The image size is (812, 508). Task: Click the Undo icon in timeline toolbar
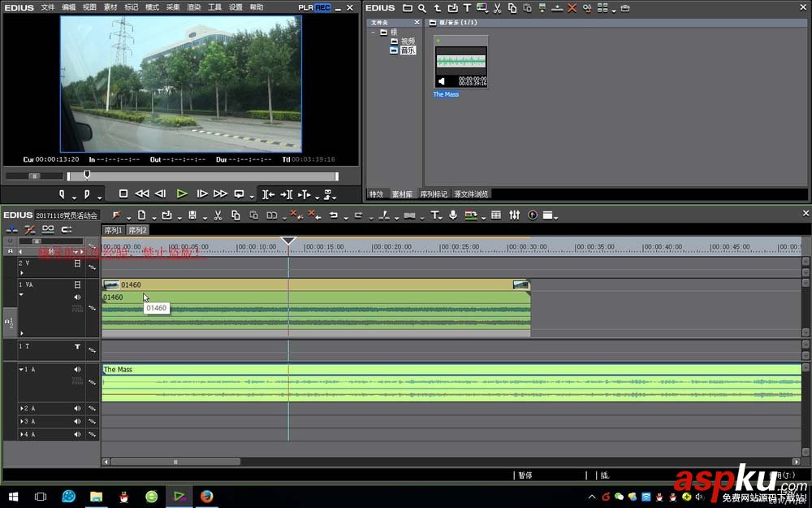[334, 215]
